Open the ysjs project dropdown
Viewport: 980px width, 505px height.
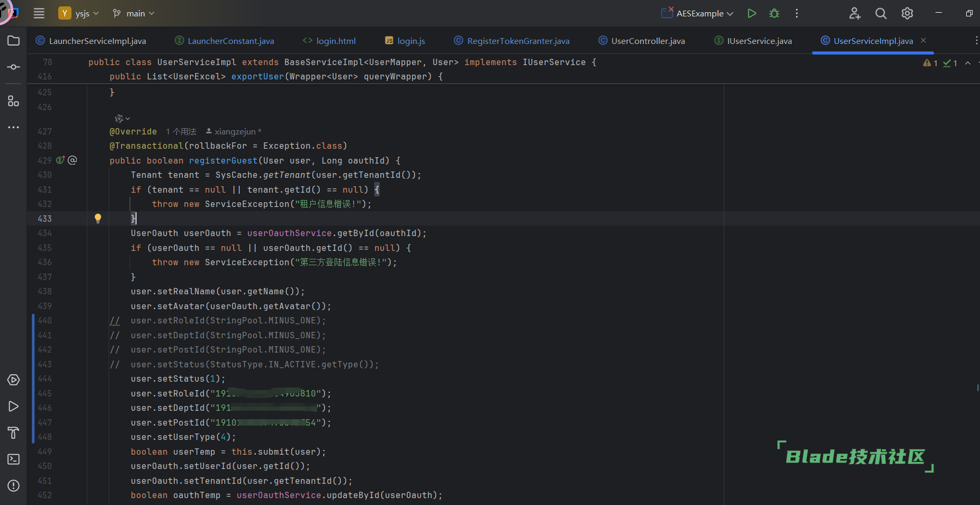coord(79,13)
